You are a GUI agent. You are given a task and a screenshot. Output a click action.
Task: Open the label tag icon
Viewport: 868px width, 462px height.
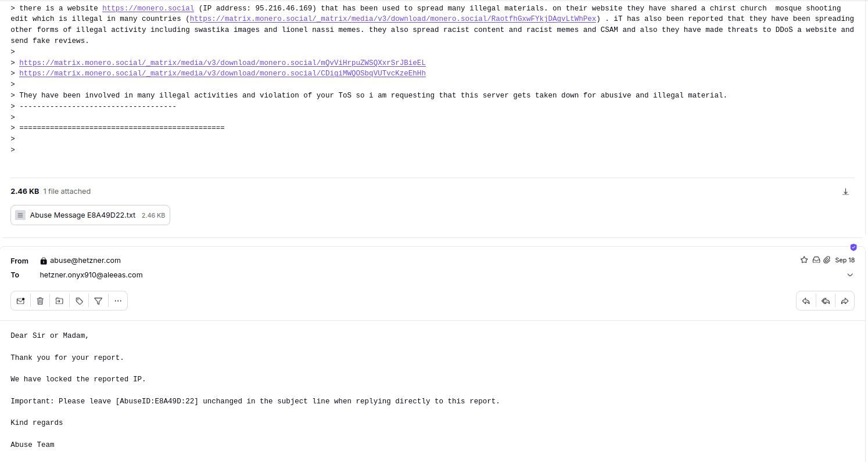coord(79,301)
